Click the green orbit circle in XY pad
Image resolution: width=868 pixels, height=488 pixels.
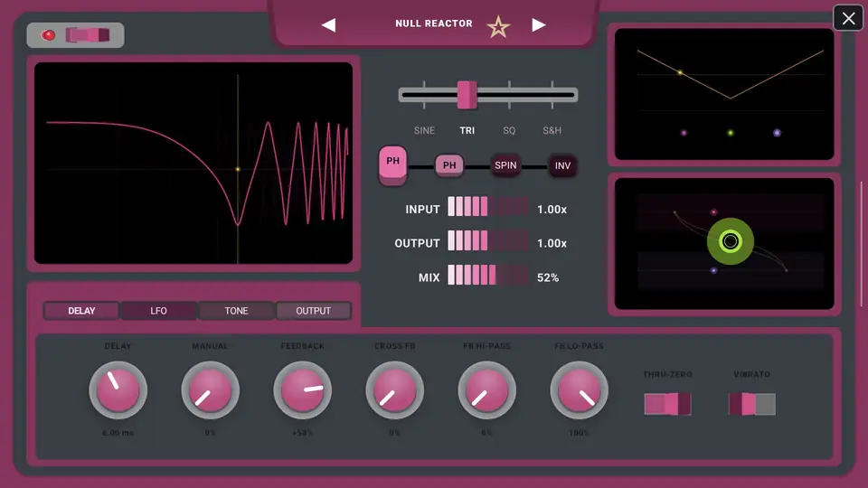(731, 241)
